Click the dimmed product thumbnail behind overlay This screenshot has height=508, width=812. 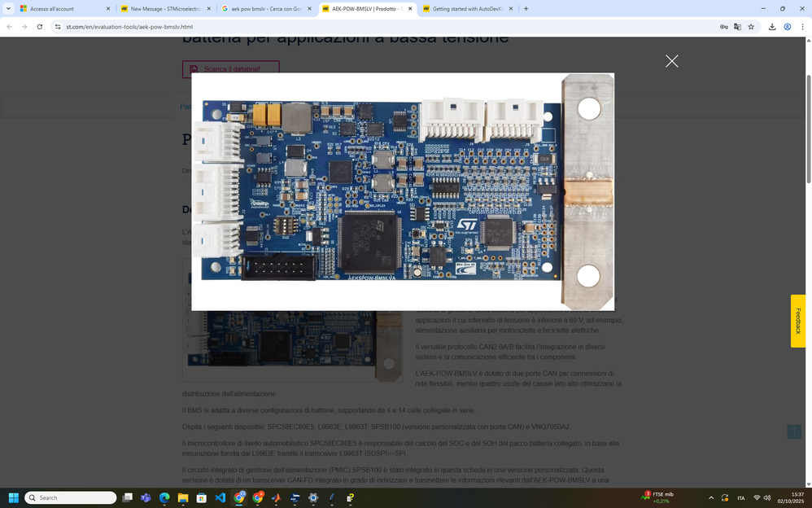293,346
